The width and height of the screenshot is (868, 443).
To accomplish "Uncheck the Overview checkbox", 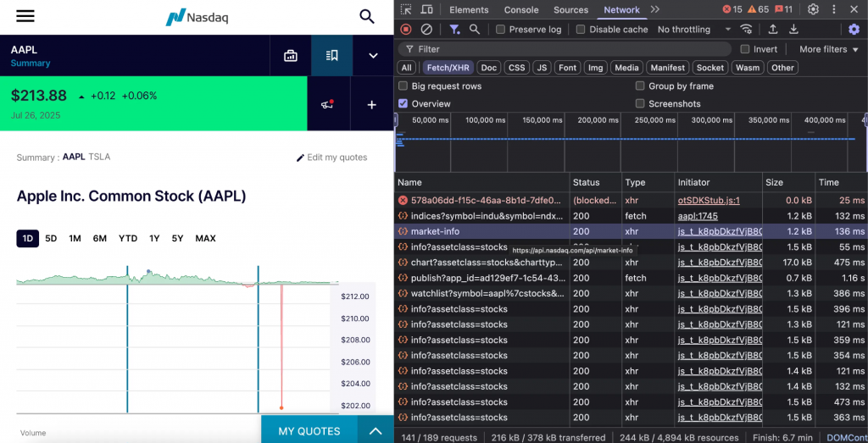I will click(x=403, y=103).
